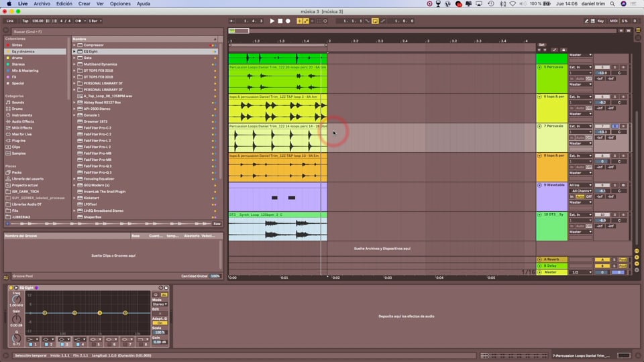644x362 pixels.
Task: Disable EQ Eight filter band 1
Action: pyautogui.click(x=30, y=345)
